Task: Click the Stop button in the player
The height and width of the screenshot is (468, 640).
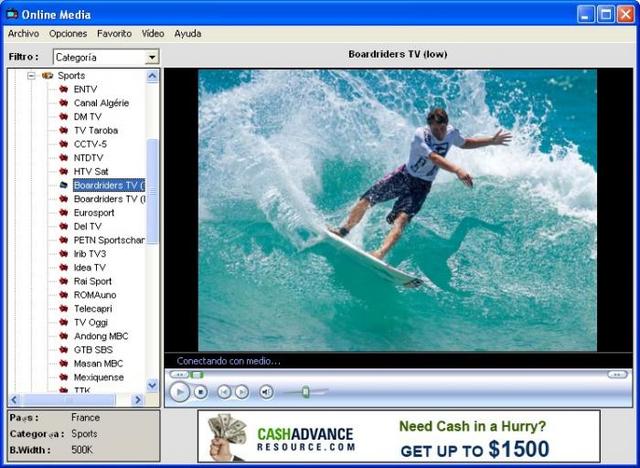Action: tap(200, 392)
